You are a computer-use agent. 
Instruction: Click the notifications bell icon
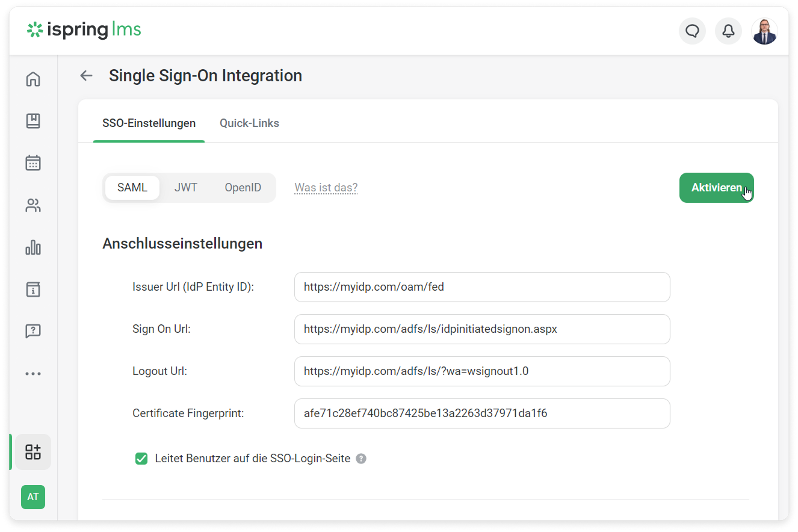(x=728, y=31)
